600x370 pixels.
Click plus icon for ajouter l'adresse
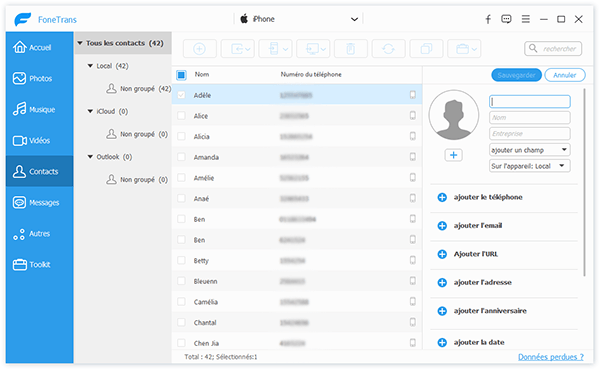pos(442,282)
